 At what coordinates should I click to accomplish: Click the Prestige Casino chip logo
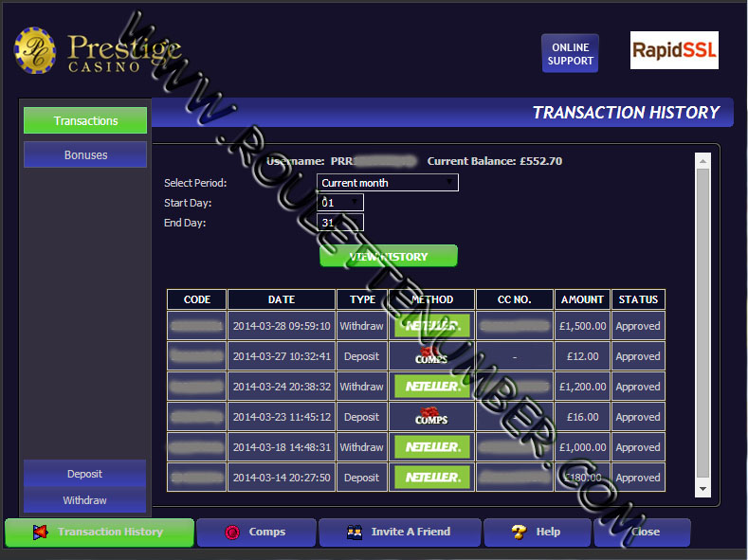coord(35,50)
